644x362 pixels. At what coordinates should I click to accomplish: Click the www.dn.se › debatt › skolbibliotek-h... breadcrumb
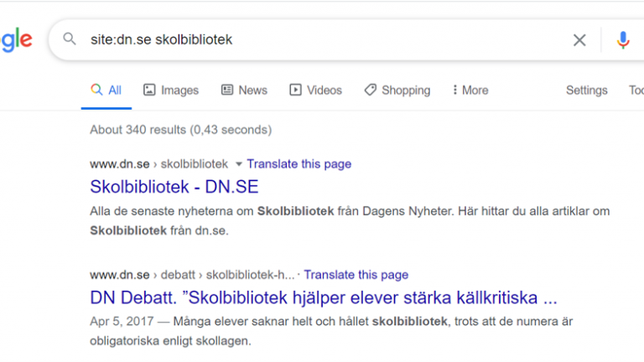point(192,275)
